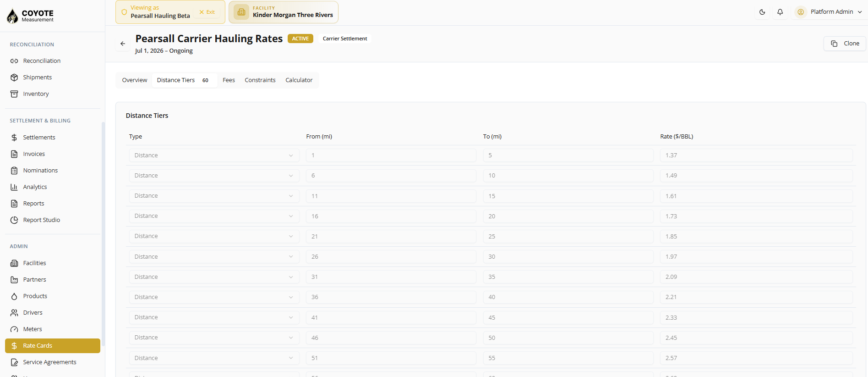Click the Clone button
Image resolution: width=868 pixels, height=377 pixels.
pyautogui.click(x=845, y=44)
